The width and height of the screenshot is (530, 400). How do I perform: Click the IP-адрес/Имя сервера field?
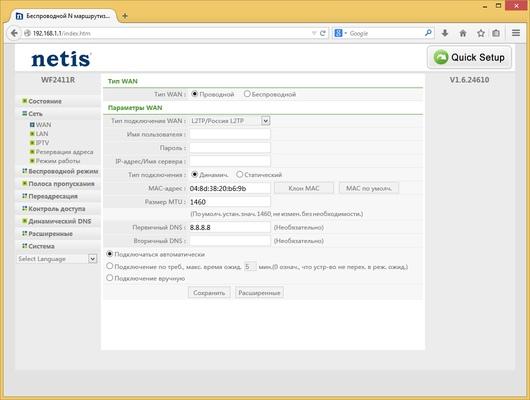tap(230, 161)
